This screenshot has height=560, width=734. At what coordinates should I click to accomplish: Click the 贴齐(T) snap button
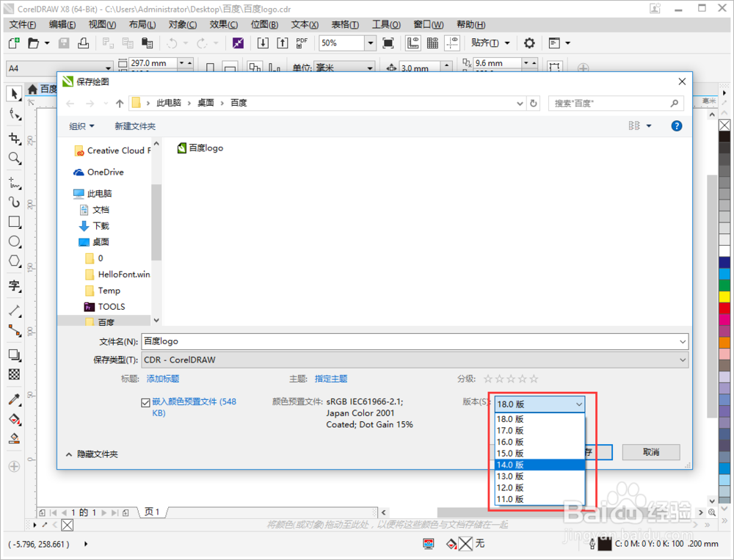coord(490,43)
